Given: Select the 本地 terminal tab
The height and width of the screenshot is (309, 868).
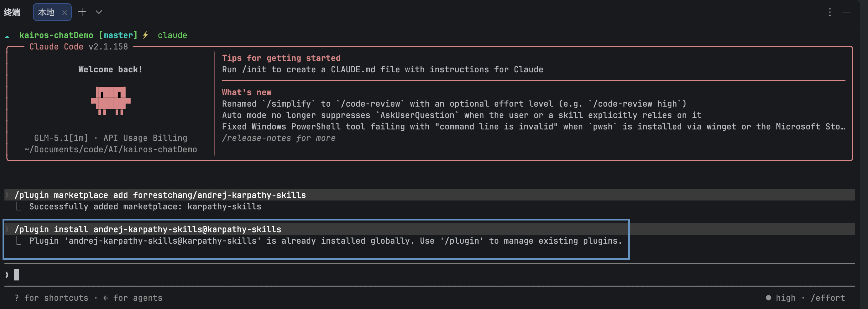Looking at the screenshot, I should 46,12.
